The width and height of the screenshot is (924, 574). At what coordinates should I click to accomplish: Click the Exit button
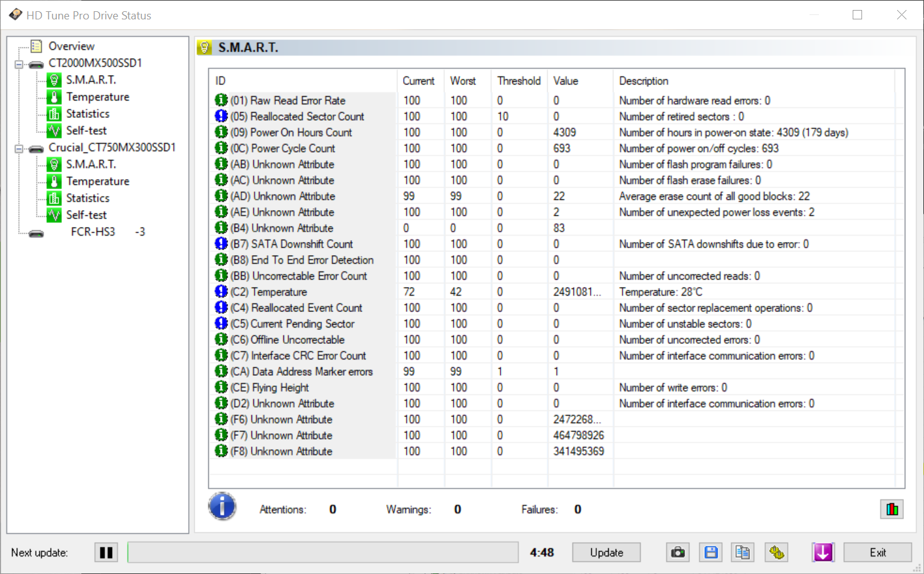(x=878, y=553)
